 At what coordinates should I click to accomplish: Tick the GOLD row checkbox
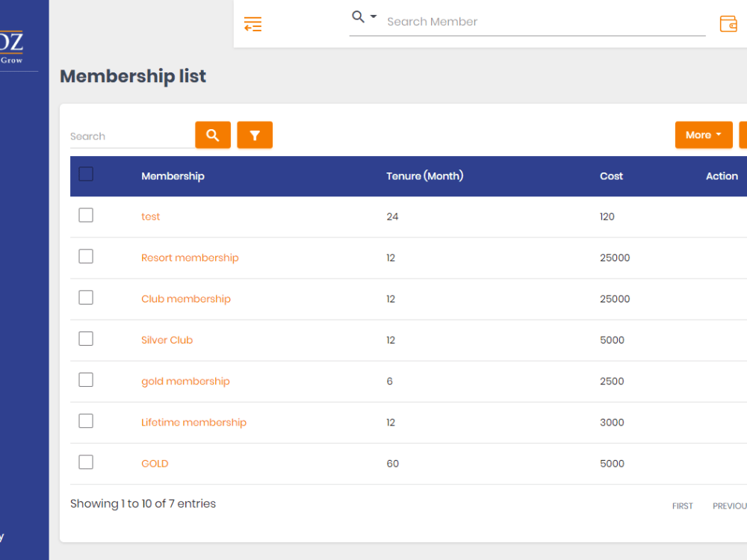pos(86,462)
